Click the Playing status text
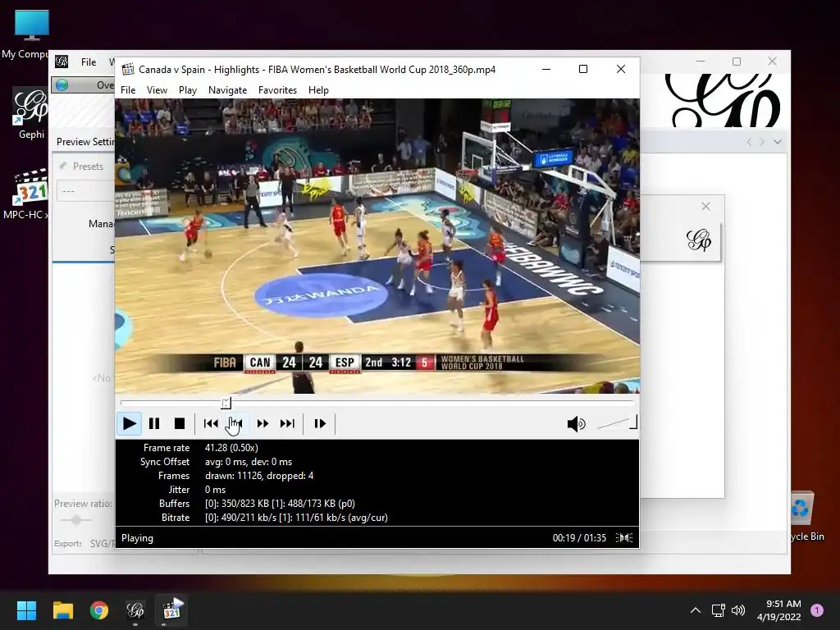This screenshot has width=840, height=630. (137, 538)
